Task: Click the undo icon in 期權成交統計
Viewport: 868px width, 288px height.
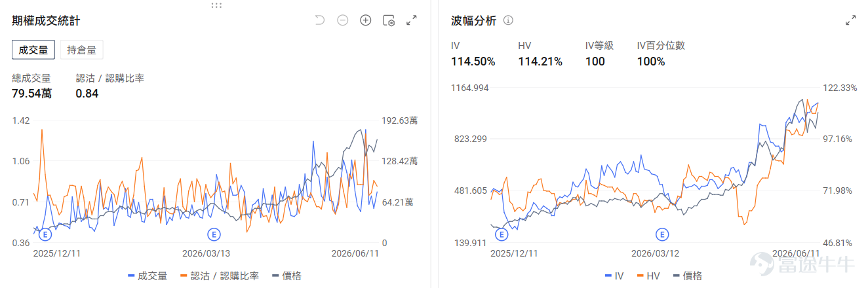Action: tap(320, 20)
